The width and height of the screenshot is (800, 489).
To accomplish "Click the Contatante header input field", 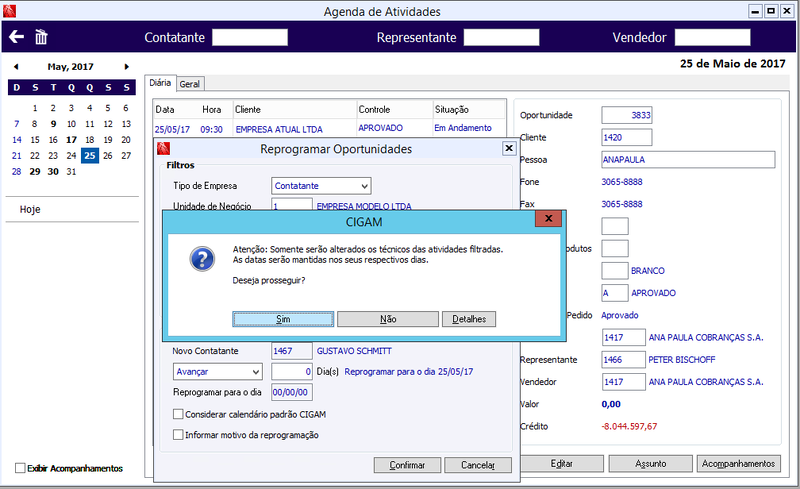I will pos(250,37).
